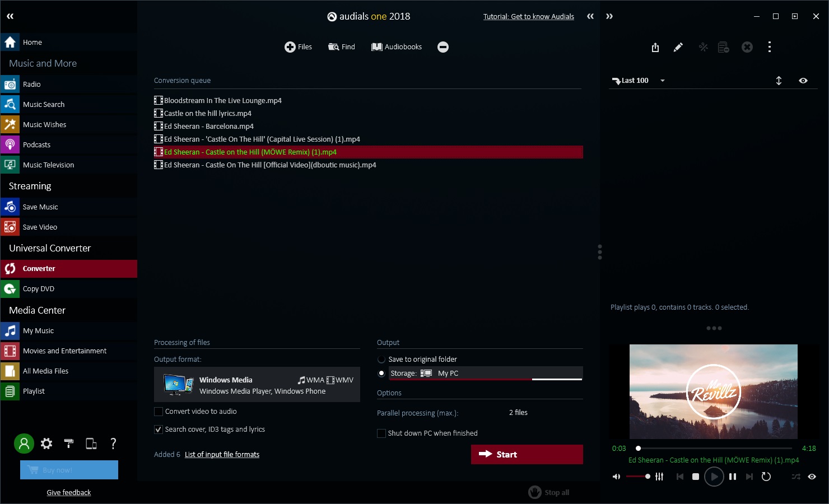Open Radio in the sidebar
Viewport: 829px width, 504px height.
pyautogui.click(x=68, y=85)
